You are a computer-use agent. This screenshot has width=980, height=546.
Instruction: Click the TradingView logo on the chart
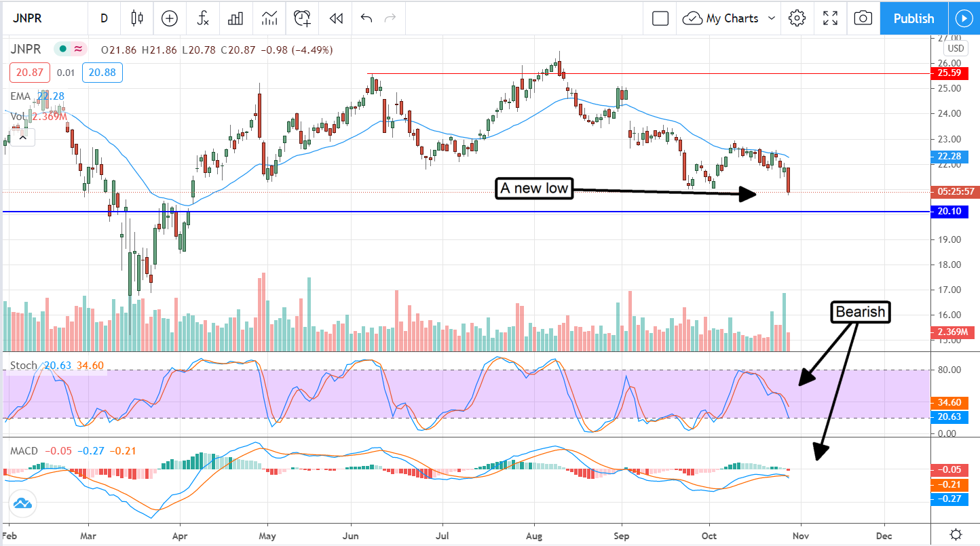coord(22,504)
